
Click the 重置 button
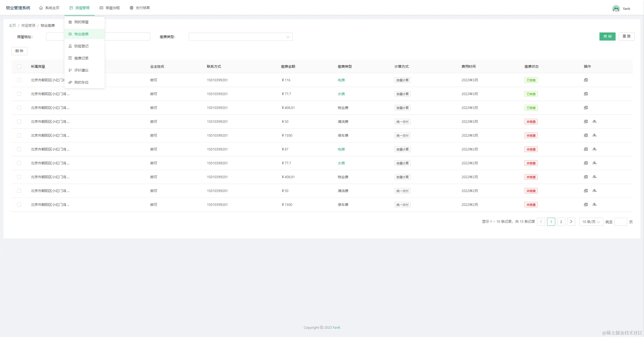click(626, 36)
